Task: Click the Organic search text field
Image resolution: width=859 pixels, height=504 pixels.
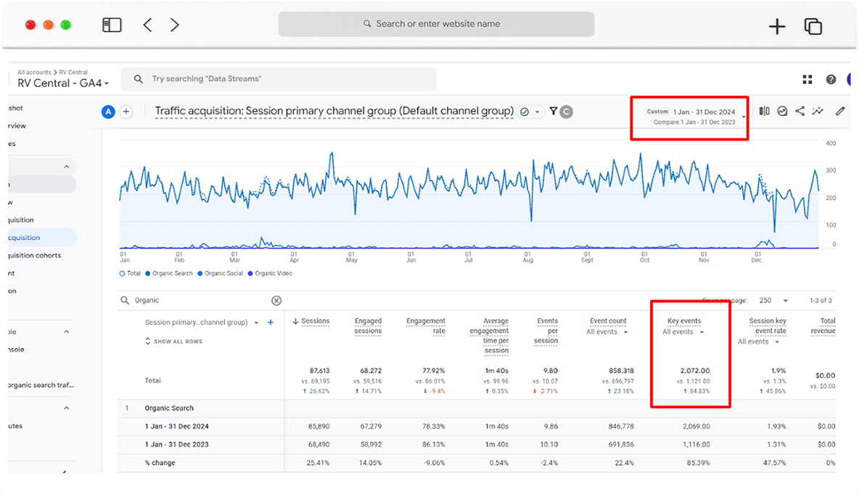Action: tap(200, 300)
